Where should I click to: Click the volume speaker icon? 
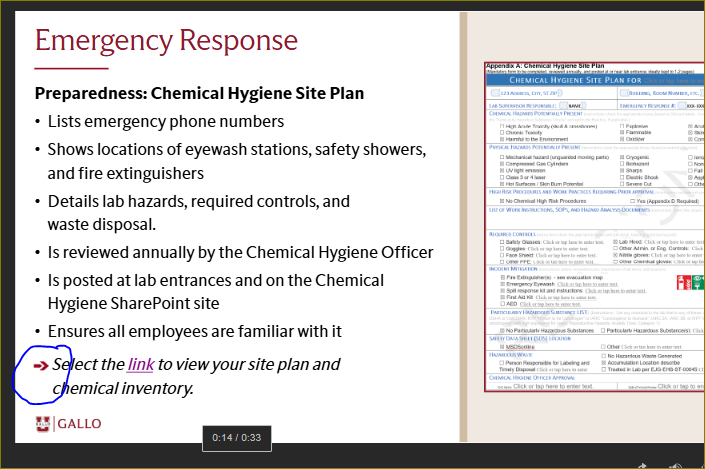tap(676, 464)
